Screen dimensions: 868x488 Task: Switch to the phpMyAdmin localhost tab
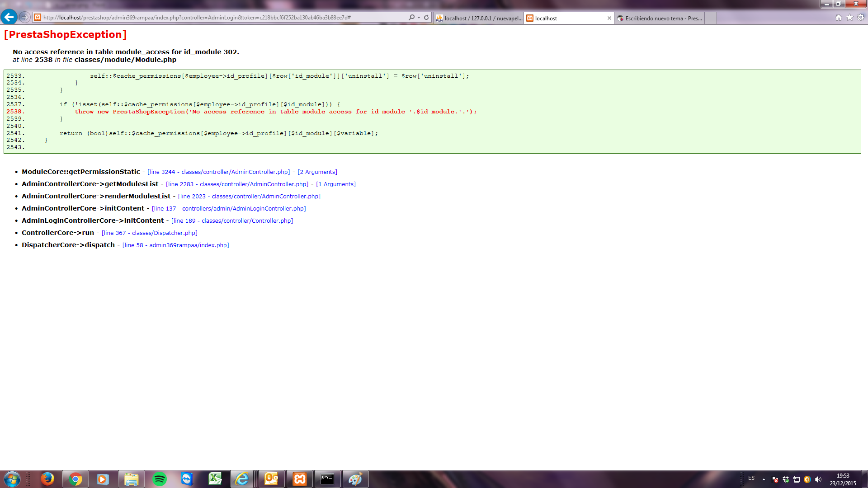click(x=478, y=19)
